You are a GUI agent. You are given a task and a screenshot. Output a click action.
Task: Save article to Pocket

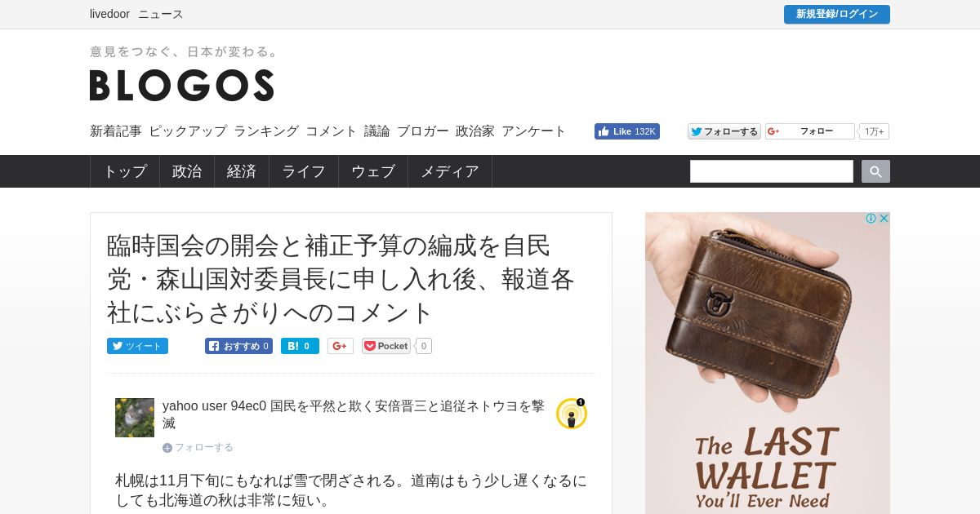pyautogui.click(x=386, y=346)
